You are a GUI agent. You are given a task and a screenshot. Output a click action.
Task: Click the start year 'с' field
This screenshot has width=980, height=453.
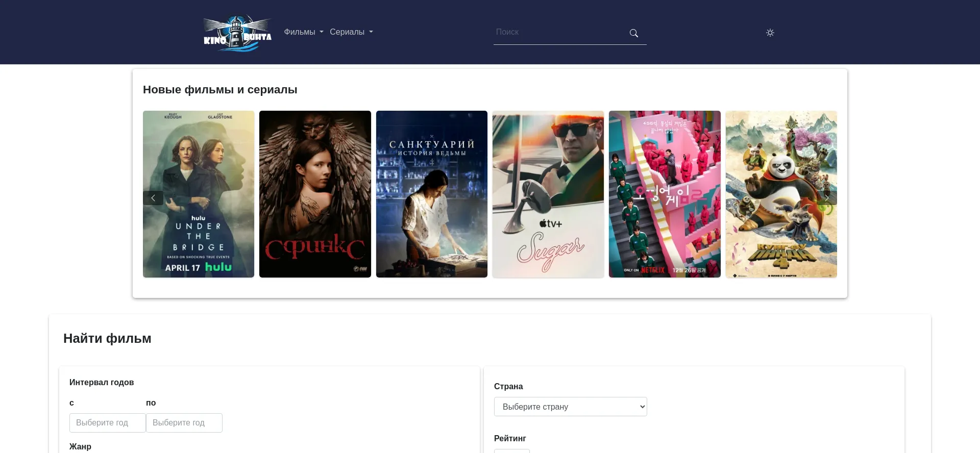[108, 423]
